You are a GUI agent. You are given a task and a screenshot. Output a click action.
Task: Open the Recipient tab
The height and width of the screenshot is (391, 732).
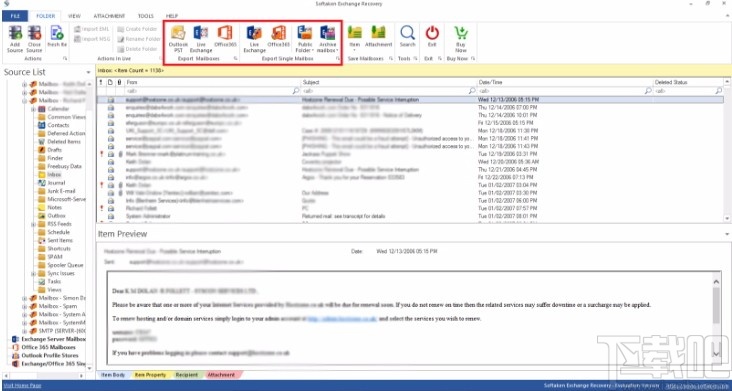(x=186, y=375)
